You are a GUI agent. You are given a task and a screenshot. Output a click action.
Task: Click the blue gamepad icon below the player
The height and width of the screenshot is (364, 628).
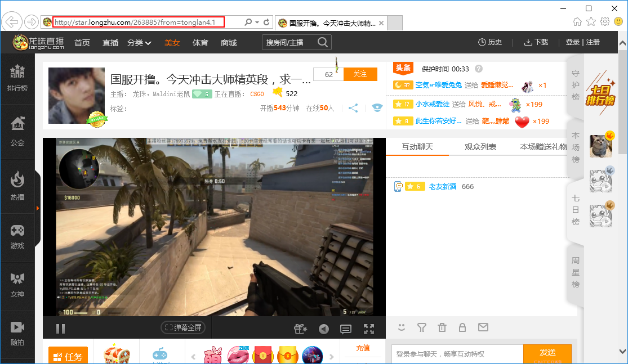[160, 354]
